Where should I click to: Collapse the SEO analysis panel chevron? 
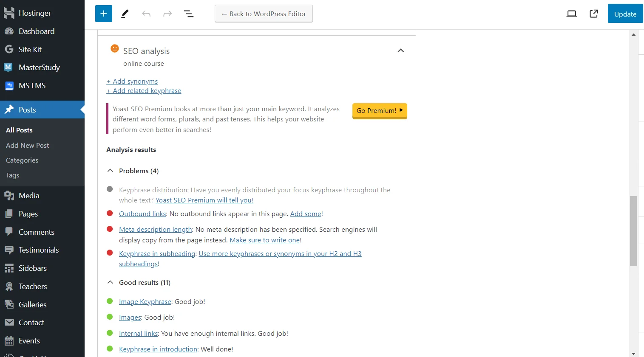click(x=400, y=51)
